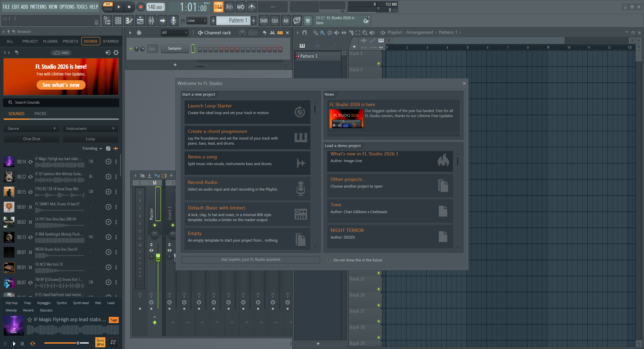Image resolution: width=644 pixels, height=349 pixels.
Task: Click the record button in transport
Action: (x=141, y=7)
